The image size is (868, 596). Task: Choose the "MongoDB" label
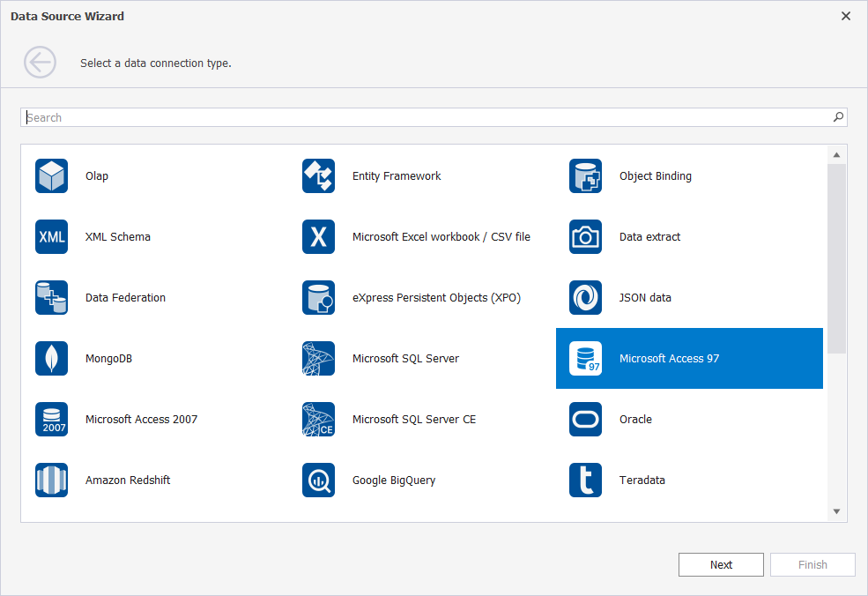pyautogui.click(x=108, y=358)
